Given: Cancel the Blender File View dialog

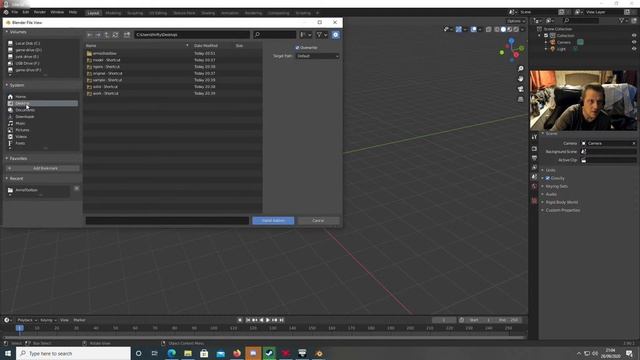Looking at the screenshot, I should click(x=318, y=220).
